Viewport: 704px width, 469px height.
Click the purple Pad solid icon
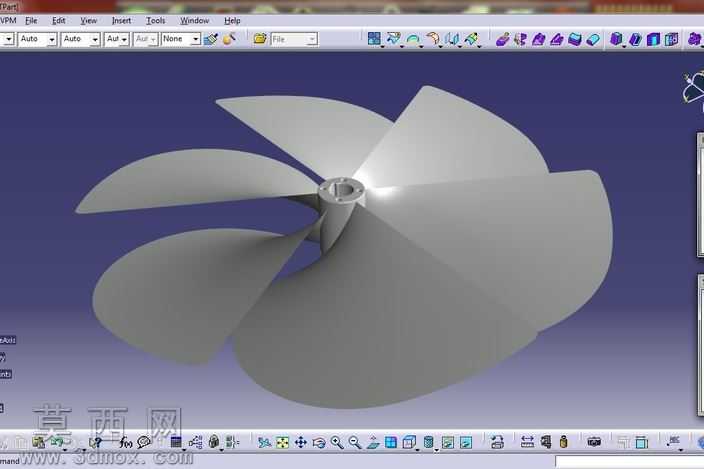(502, 39)
